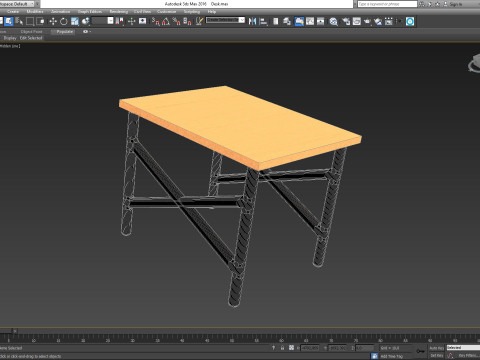Open the Create menu
This screenshot has height=360, width=480.
(x=13, y=12)
